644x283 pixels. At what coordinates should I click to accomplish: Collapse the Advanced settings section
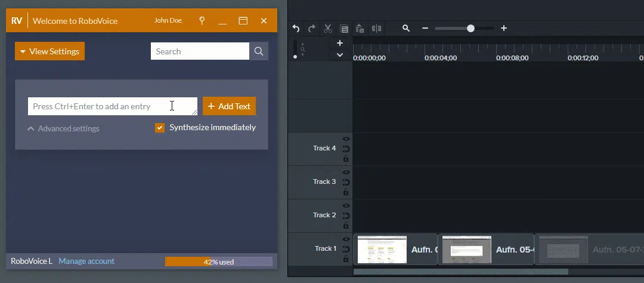point(63,128)
